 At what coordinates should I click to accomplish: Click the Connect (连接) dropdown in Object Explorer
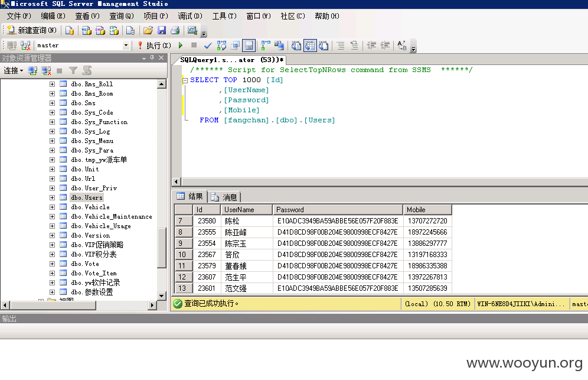pyautogui.click(x=13, y=70)
